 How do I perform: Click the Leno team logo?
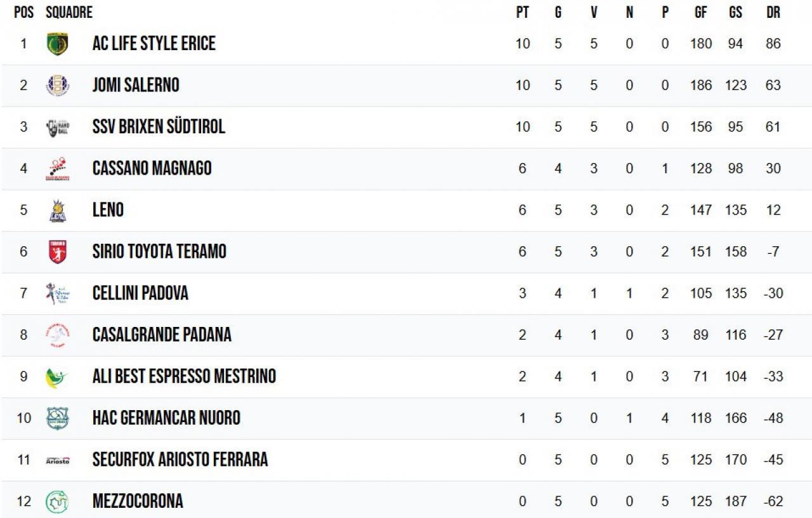[57, 210]
